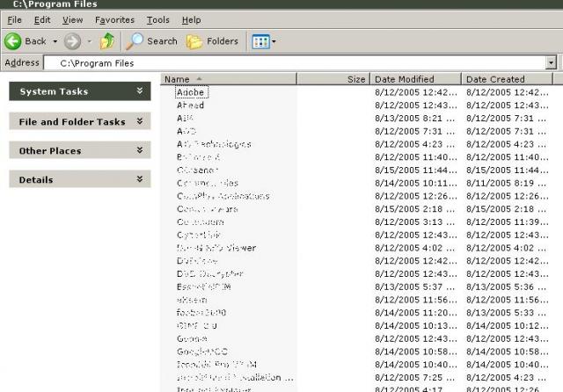Click the 8/12/2005 4:02 modified date
Image resolution: width=563 pixels, height=392 pixels.
pos(414,248)
